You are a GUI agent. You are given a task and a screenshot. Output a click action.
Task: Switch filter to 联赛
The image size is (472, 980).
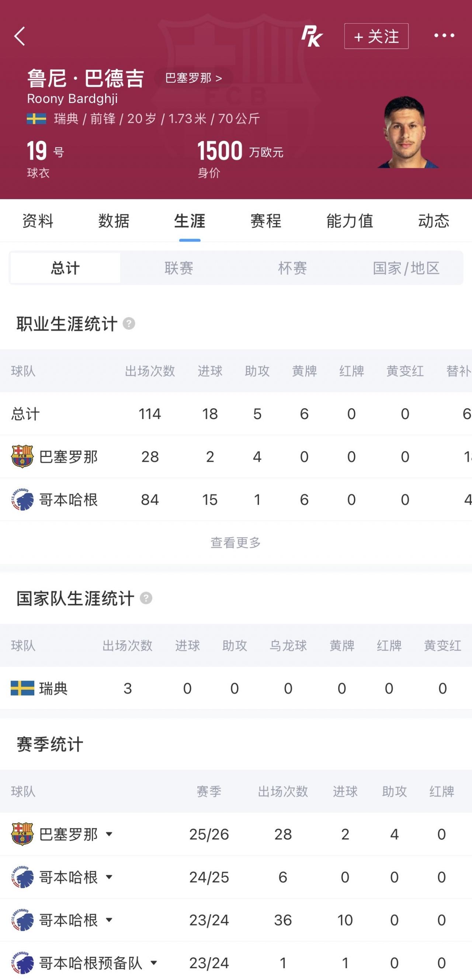tap(179, 268)
